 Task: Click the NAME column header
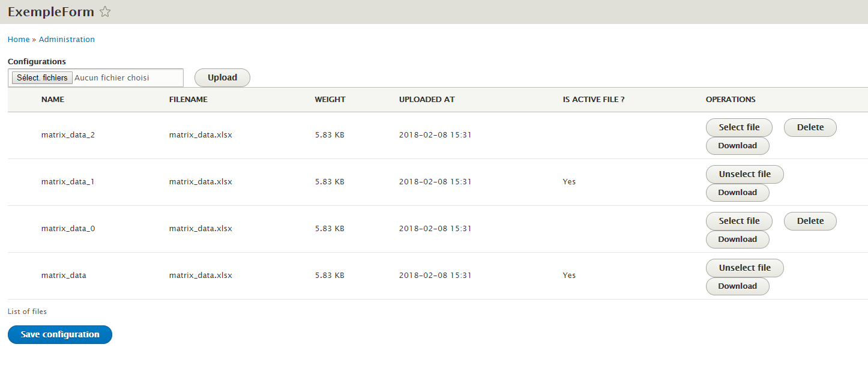(x=52, y=99)
